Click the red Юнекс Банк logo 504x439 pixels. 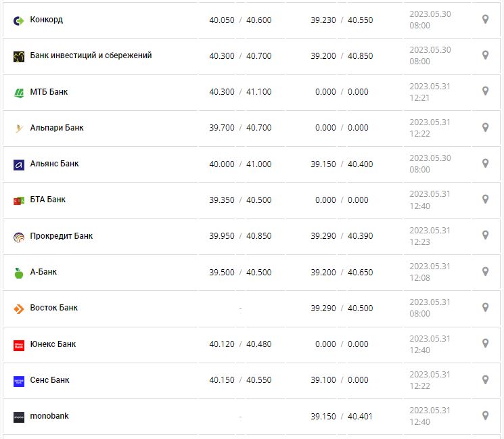coord(19,345)
